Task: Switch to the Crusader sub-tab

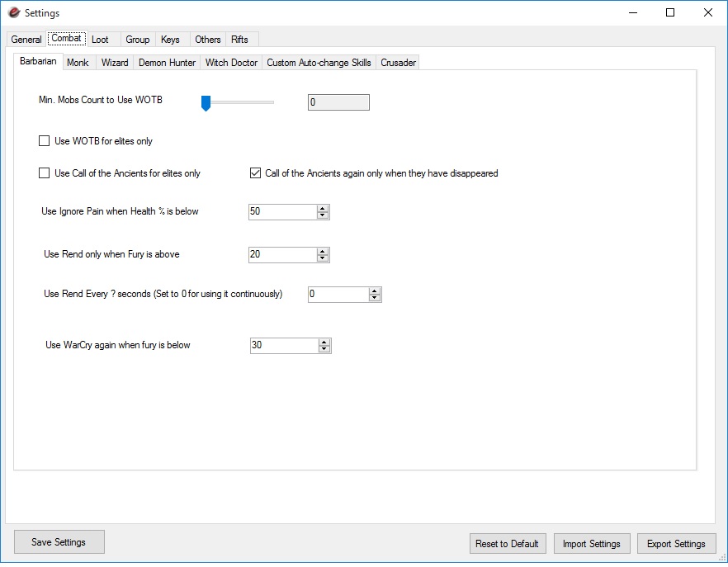Action: click(398, 63)
